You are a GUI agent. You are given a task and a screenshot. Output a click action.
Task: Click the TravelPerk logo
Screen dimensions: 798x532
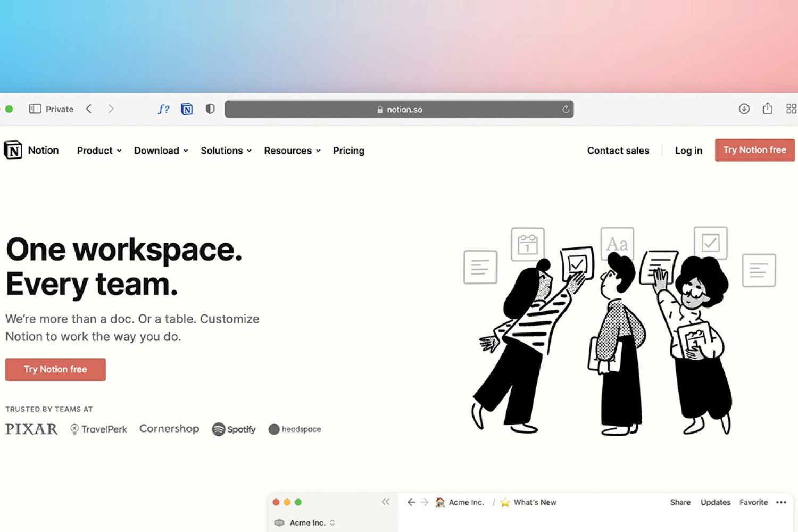tap(98, 429)
